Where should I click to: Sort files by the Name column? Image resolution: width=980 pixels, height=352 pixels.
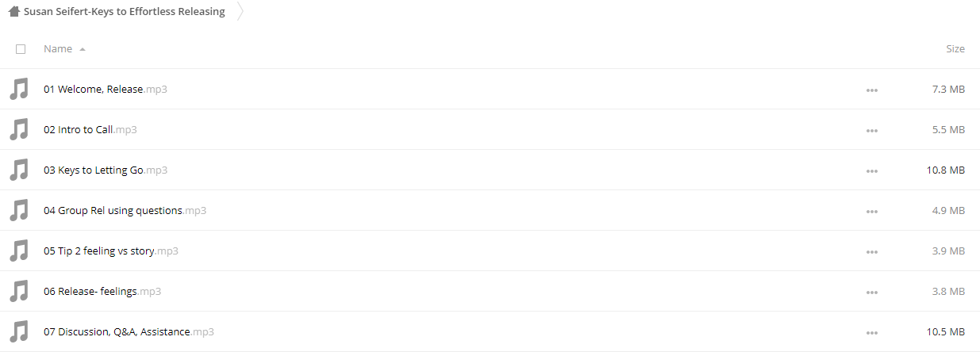click(x=58, y=48)
